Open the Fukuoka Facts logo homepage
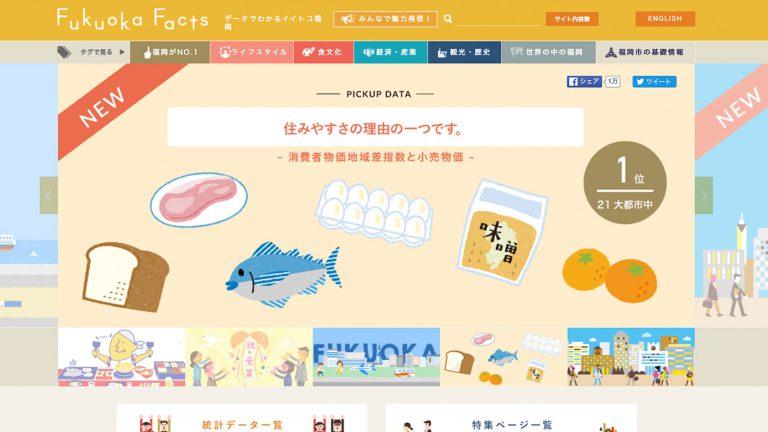Viewport: 768px width, 432px height. (x=132, y=20)
